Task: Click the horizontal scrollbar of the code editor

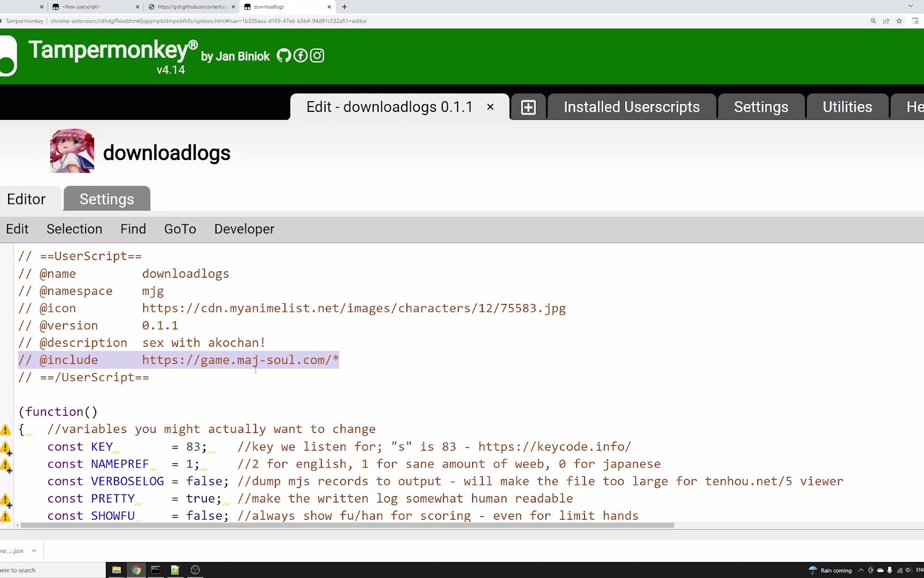Action: (347, 526)
